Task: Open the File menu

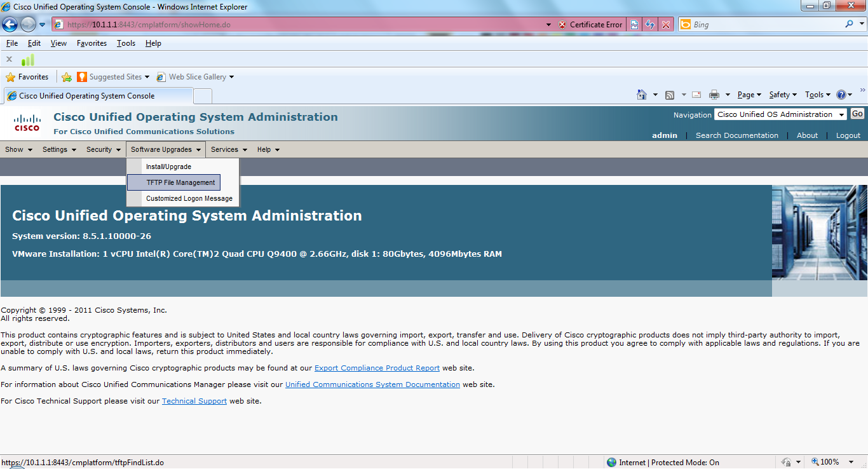Action: pos(12,43)
